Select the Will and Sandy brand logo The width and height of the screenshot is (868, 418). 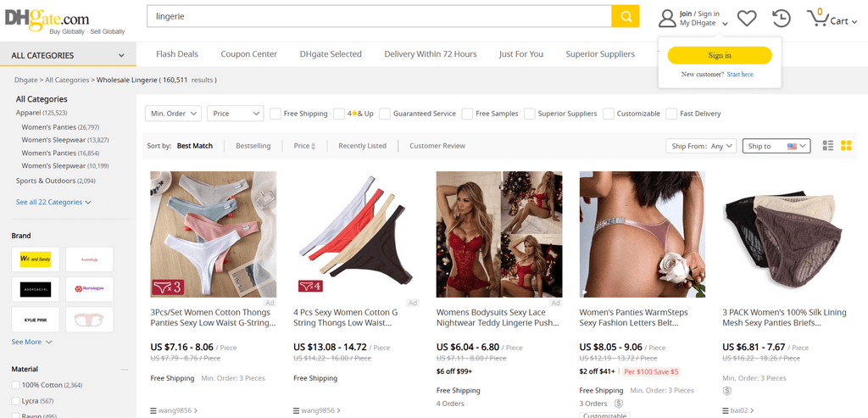36,259
